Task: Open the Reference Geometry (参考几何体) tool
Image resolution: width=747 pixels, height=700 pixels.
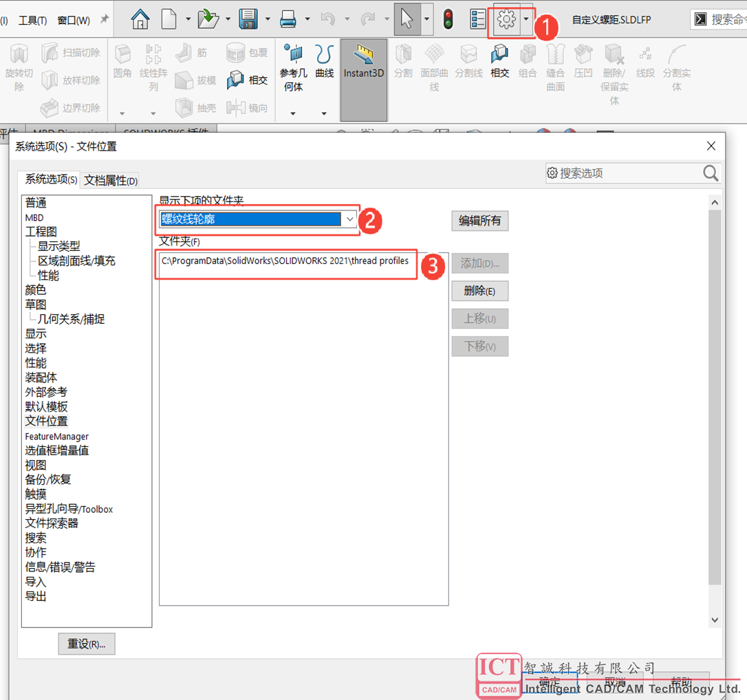Action: point(294,67)
